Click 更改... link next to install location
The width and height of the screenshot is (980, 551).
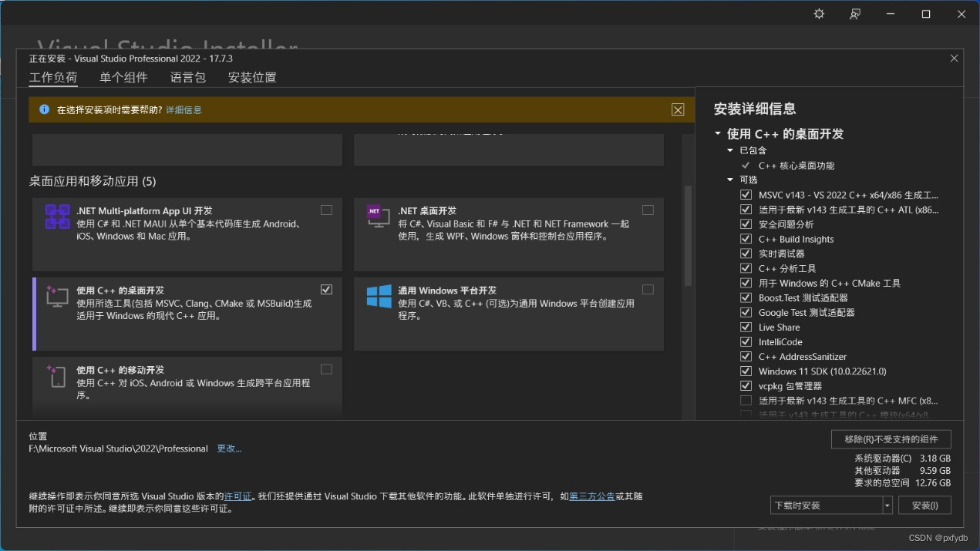pos(229,449)
